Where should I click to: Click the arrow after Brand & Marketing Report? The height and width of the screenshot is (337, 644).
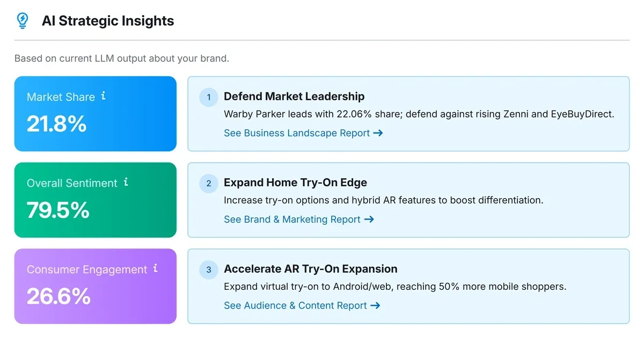[369, 219]
